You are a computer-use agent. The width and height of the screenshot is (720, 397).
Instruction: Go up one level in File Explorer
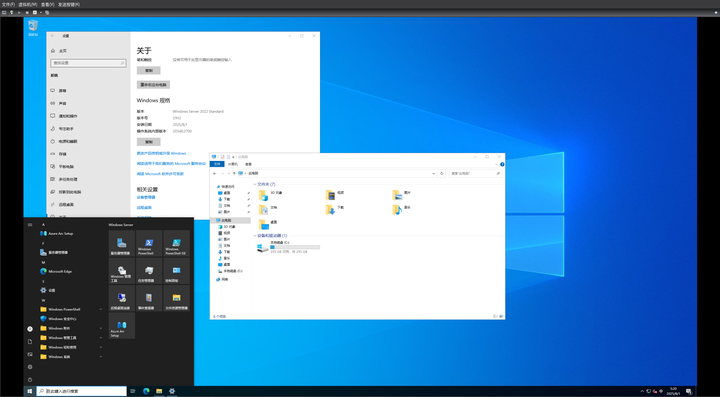tap(234, 173)
